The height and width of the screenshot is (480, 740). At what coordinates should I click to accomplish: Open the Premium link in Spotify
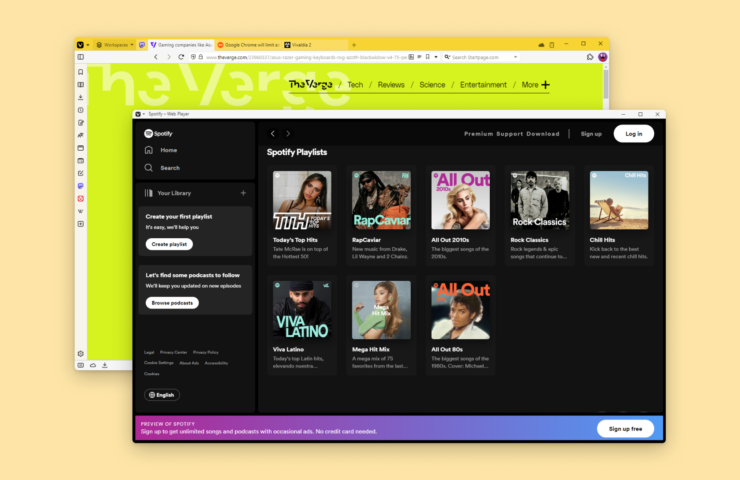click(x=478, y=134)
